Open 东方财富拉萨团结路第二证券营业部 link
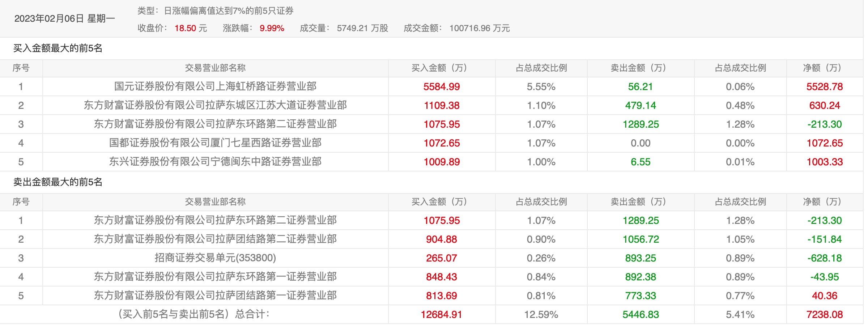Screen dimensions: 868x327 pos(215,239)
